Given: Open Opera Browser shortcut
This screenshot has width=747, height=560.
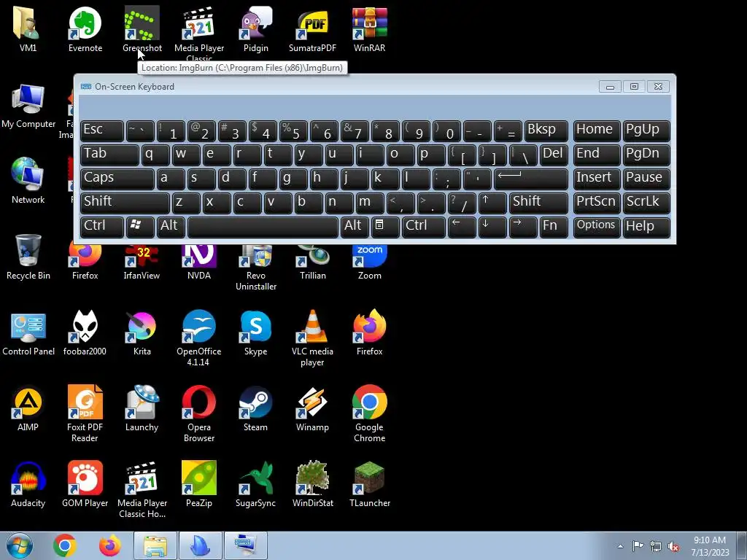Looking at the screenshot, I should point(198,413).
